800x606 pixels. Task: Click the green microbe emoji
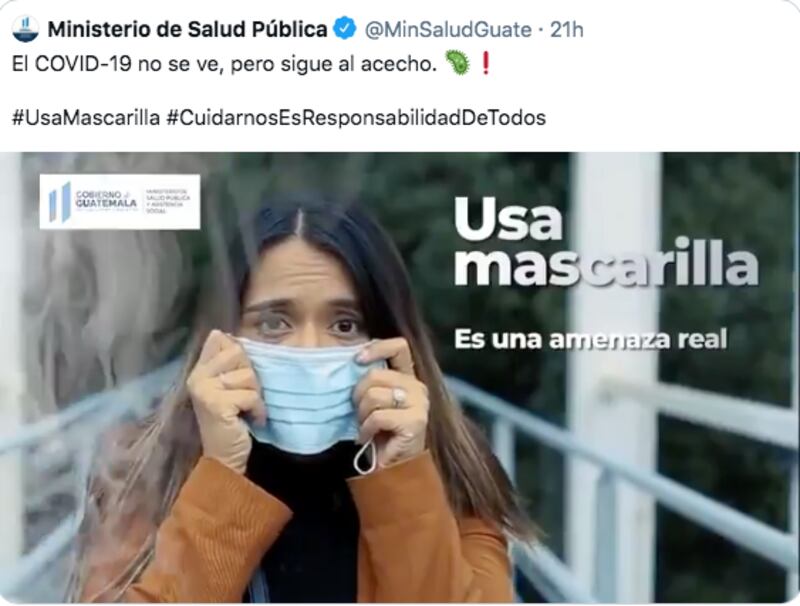coord(457,63)
